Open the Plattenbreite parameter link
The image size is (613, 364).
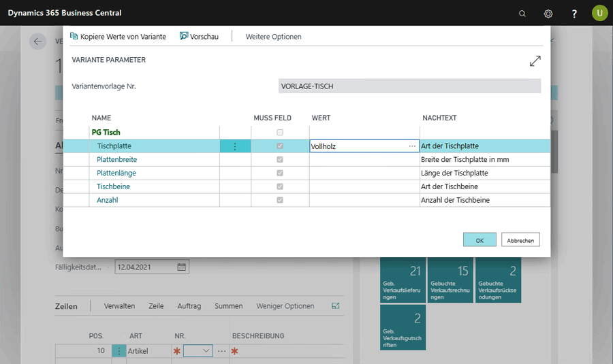pyautogui.click(x=117, y=159)
